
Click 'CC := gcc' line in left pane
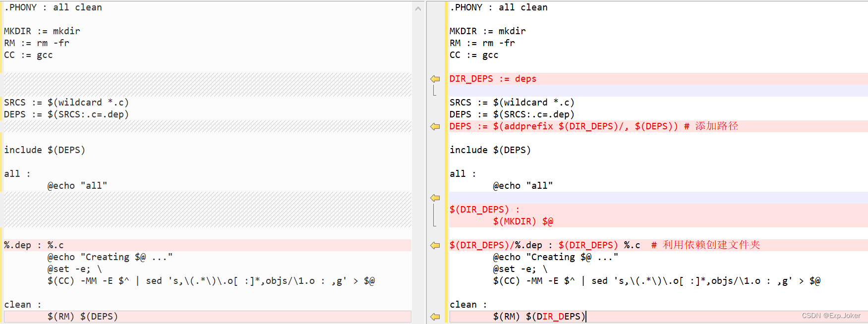pos(28,55)
